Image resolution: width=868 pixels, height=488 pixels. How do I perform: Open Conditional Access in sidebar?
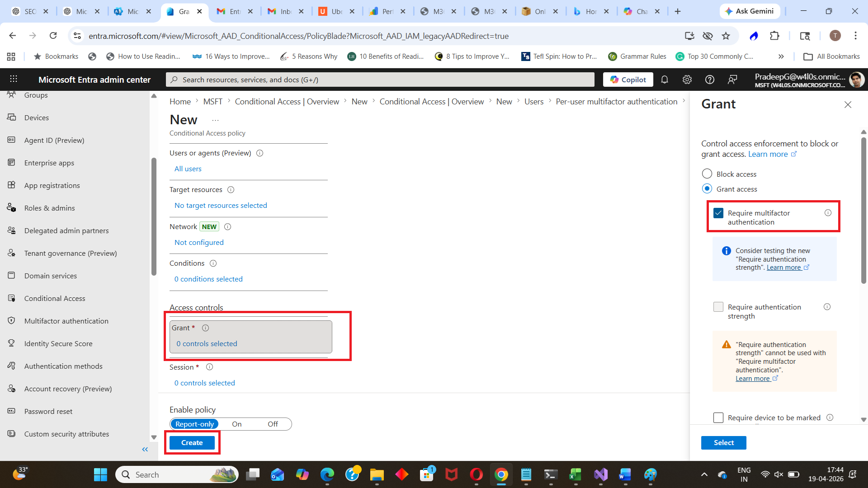click(x=55, y=298)
